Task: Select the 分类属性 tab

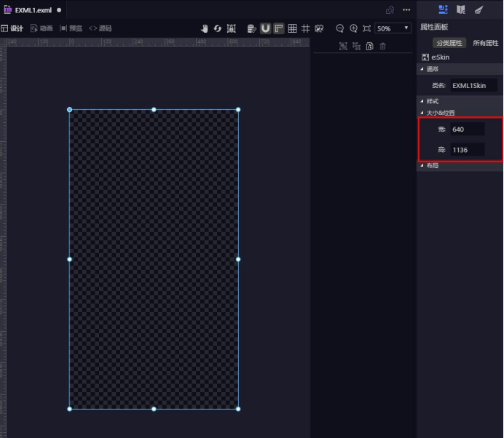Action: click(x=449, y=43)
